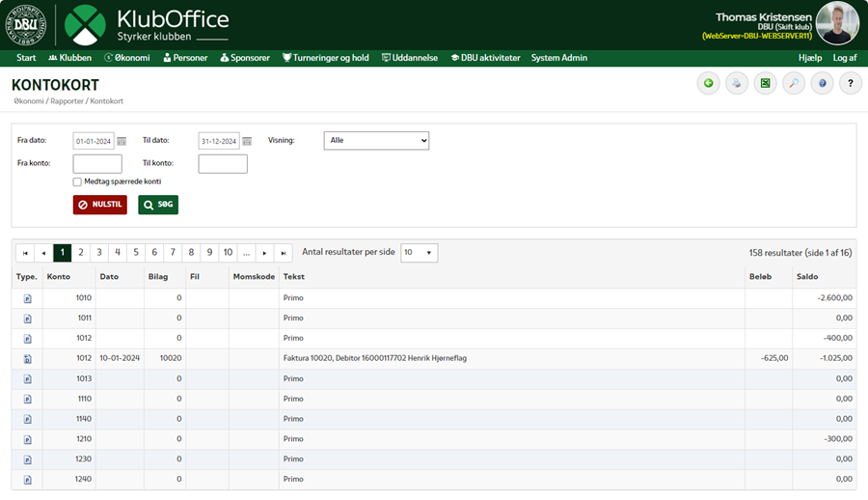This screenshot has height=500, width=868.
Task: Open Antal resultater per side dropdown
Action: tap(420, 253)
